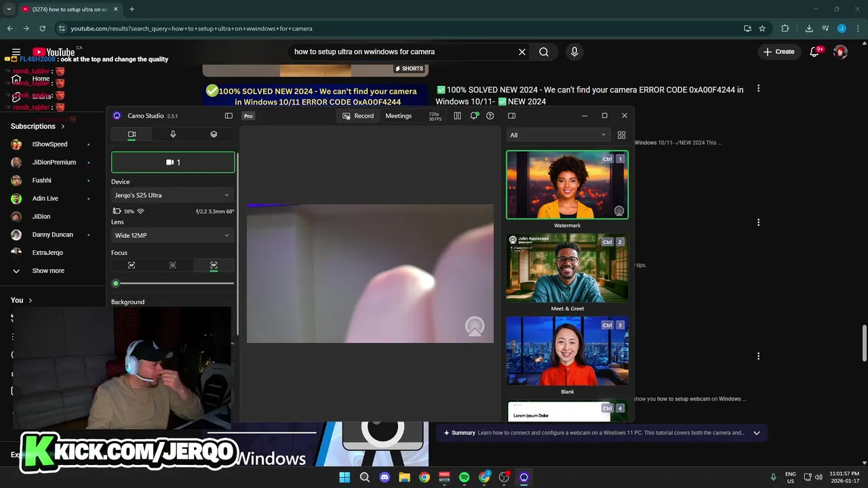Select the Meet & Greet overlay

point(567,268)
